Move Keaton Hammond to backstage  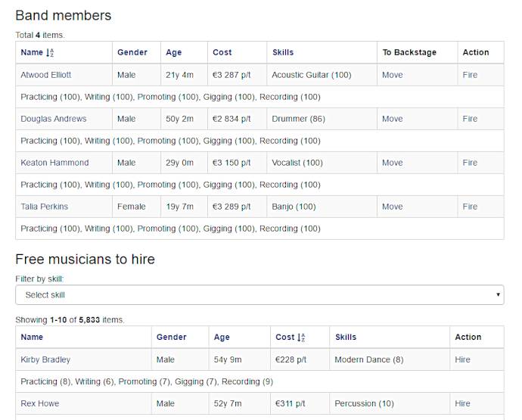tap(392, 163)
